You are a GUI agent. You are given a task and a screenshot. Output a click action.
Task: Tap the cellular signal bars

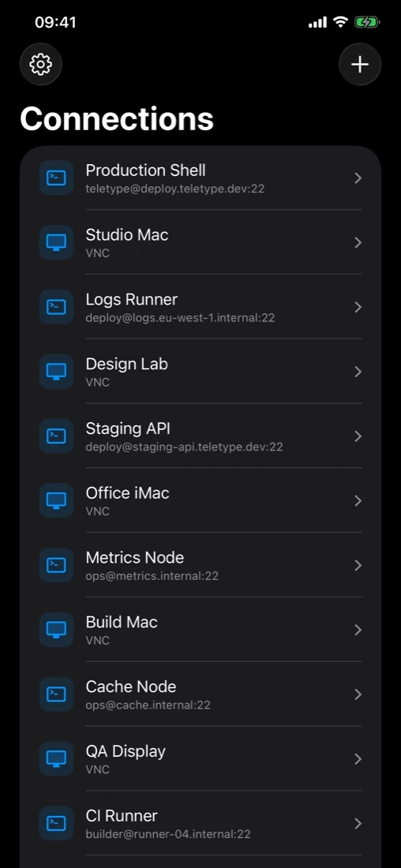(317, 22)
